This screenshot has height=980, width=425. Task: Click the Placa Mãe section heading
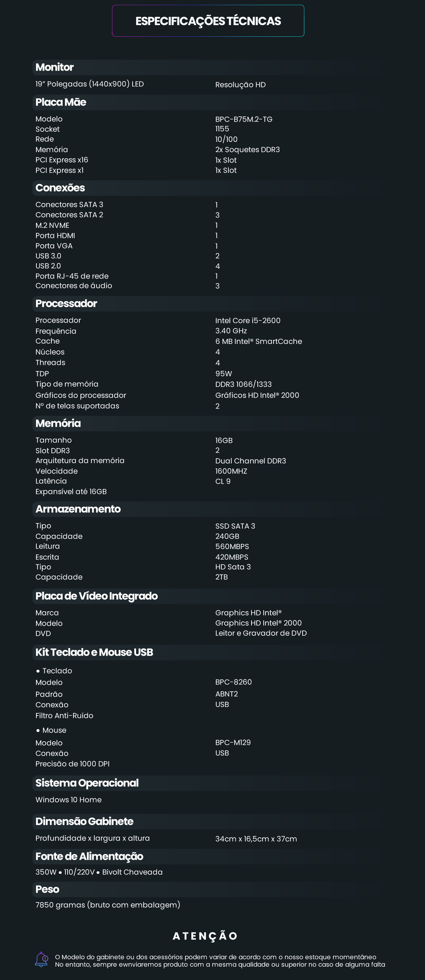(61, 102)
